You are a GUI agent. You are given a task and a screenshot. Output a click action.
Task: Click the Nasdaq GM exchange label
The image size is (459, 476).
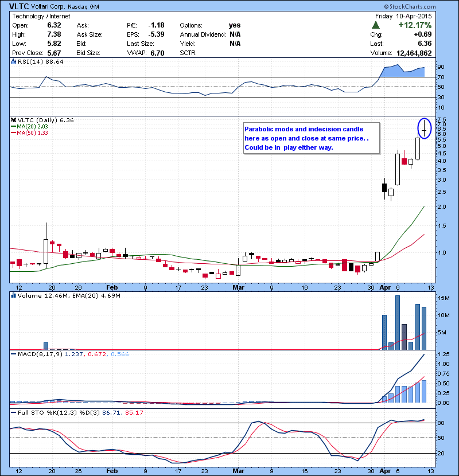(x=84, y=7)
